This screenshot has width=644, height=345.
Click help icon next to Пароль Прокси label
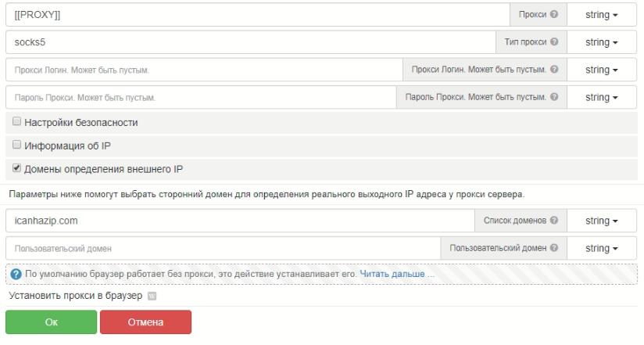pos(554,97)
